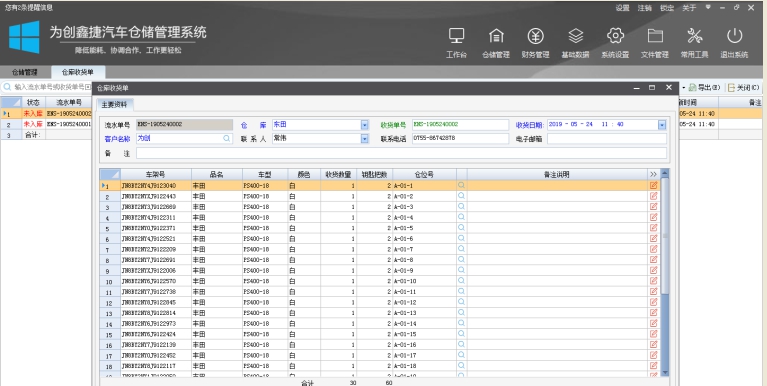Open the 设置 menu at top right
Viewport: 767px width, 386px height.
(x=622, y=8)
